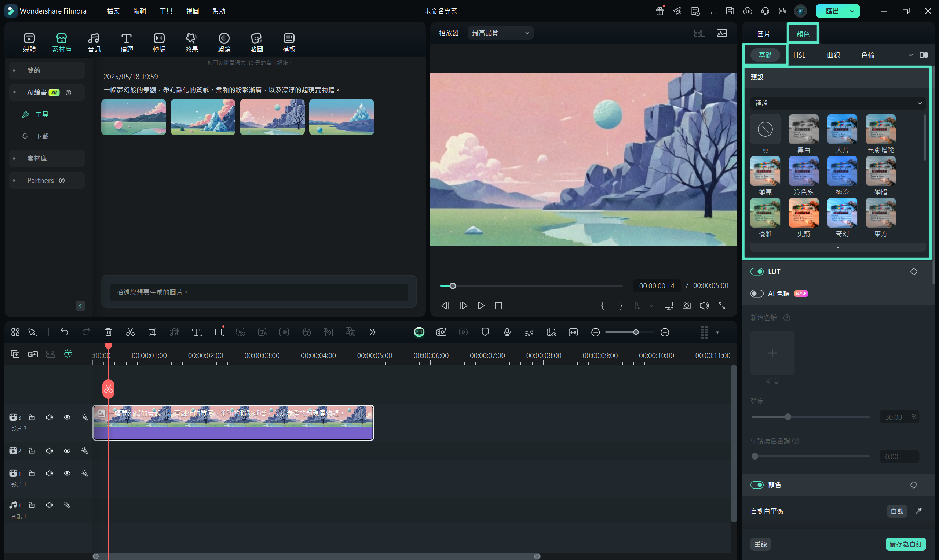Viewport: 939px width, 560px height.
Task: Collapse the AI繪畫 sidebar group
Action: point(14,92)
